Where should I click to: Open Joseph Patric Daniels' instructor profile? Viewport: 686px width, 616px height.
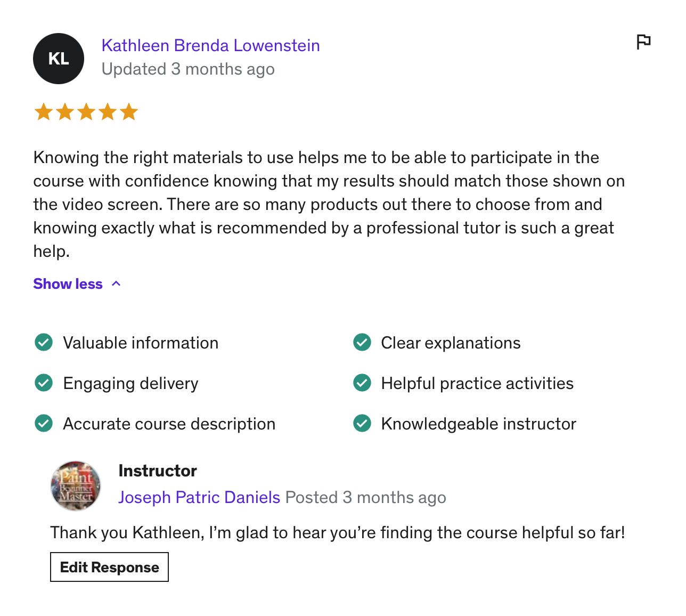[199, 497]
